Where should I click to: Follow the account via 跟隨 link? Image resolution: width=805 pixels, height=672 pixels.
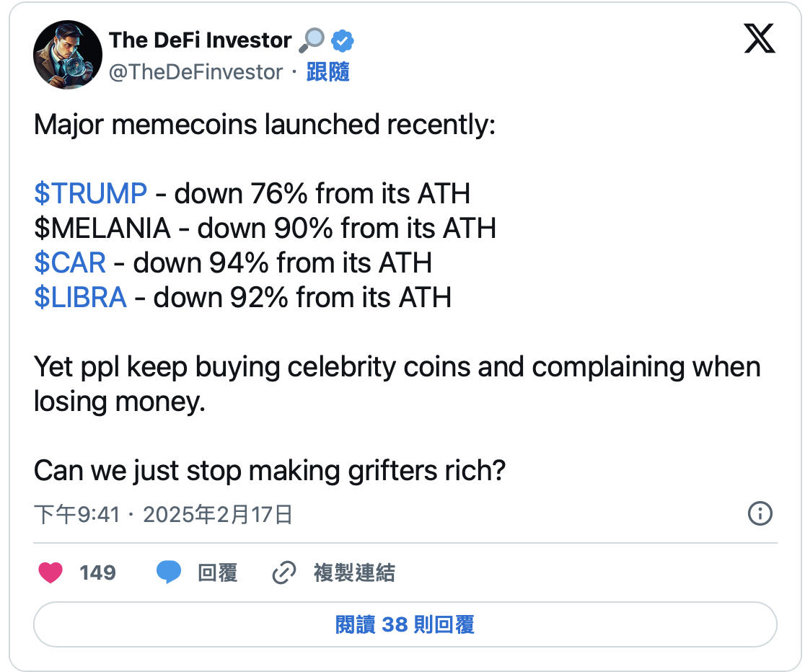tap(328, 72)
